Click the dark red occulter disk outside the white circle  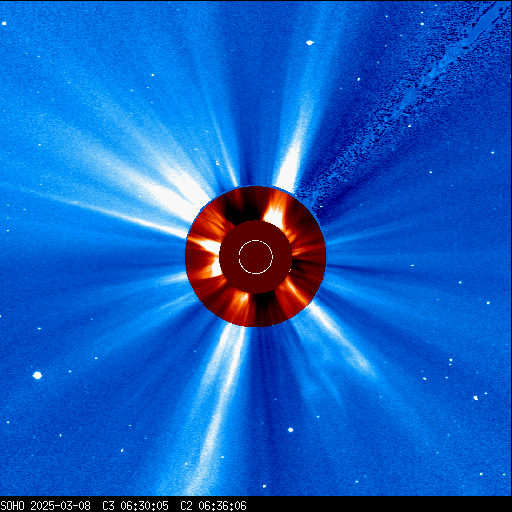pos(256,230)
